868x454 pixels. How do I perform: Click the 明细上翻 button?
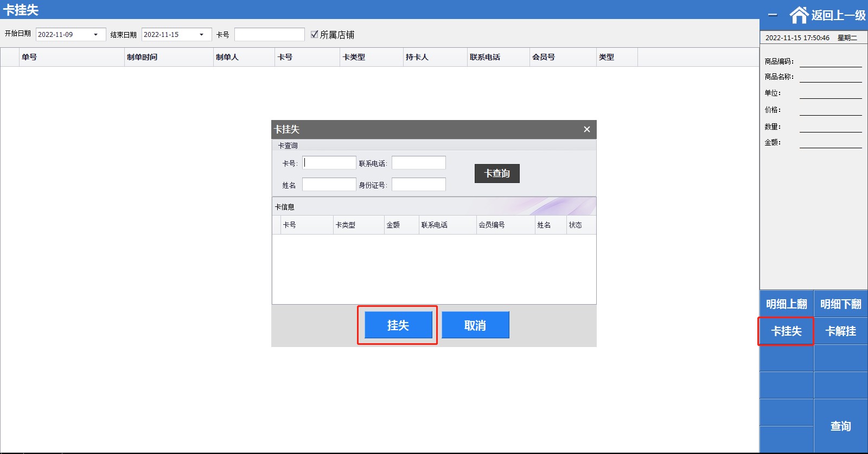[787, 304]
